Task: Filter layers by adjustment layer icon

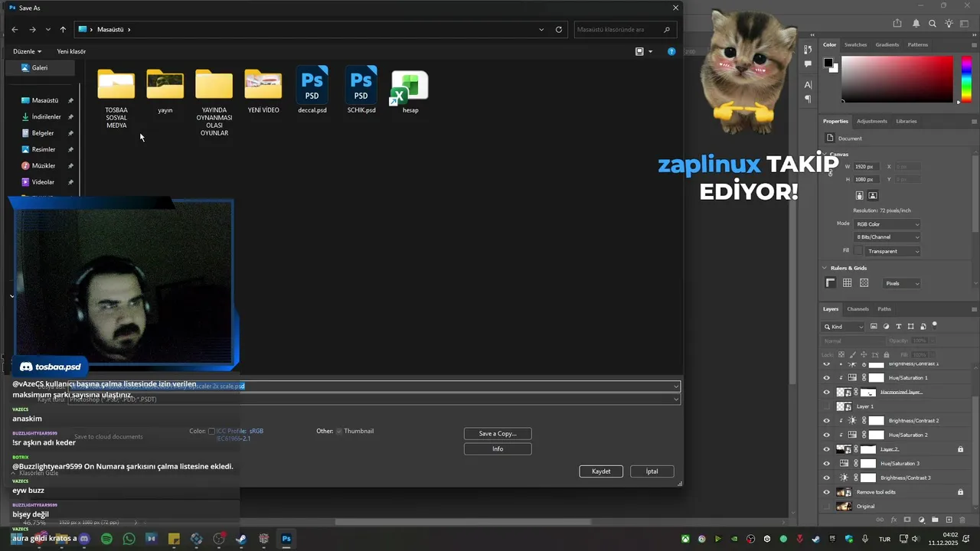Action: coord(887,327)
